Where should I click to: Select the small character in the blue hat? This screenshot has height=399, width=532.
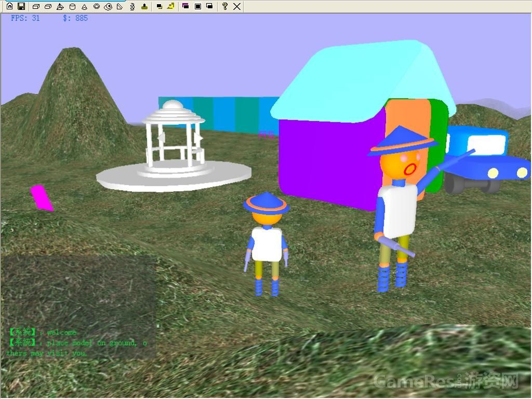pos(266,239)
